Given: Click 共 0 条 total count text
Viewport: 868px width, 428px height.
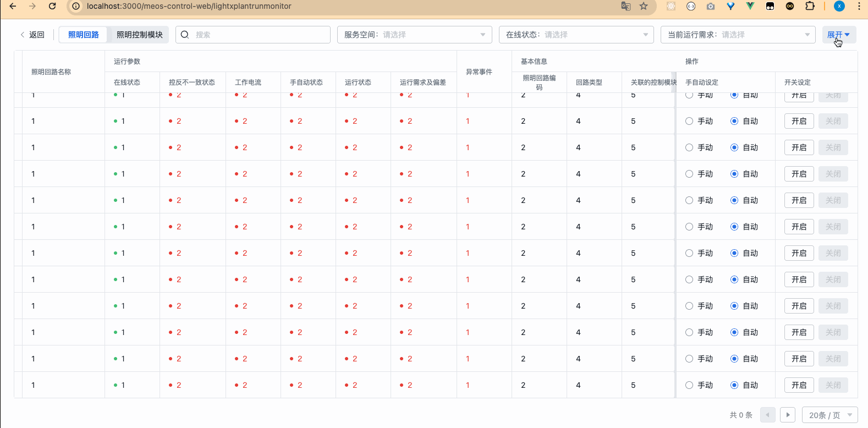Looking at the screenshot, I should (x=741, y=415).
